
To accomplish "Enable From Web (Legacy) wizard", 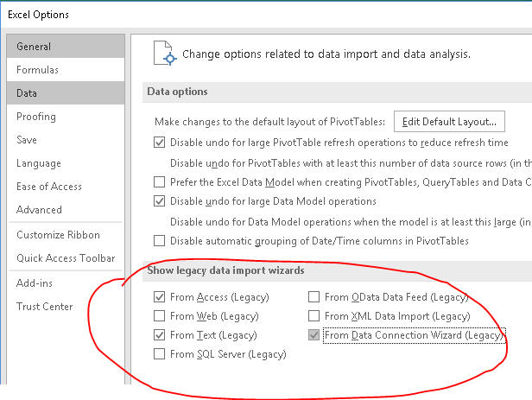I will (159, 316).
